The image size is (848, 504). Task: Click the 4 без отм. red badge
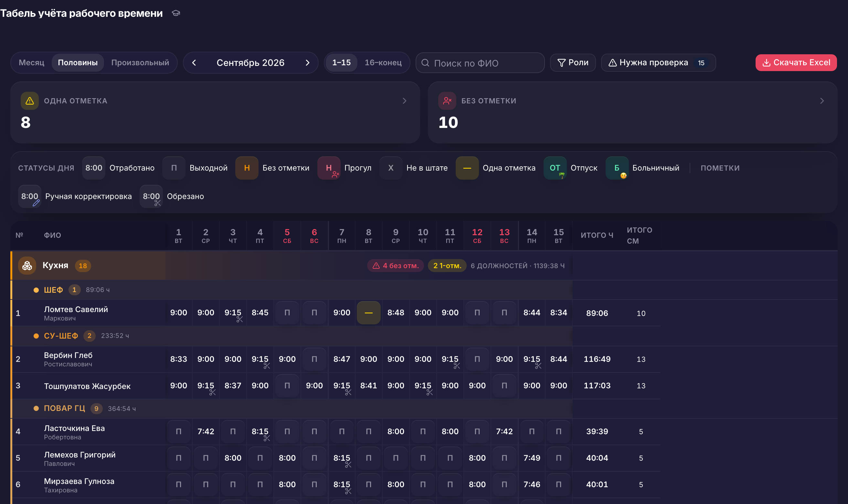pyautogui.click(x=395, y=266)
